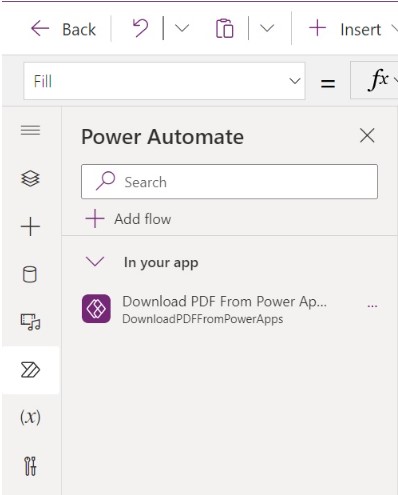The height and width of the screenshot is (495, 398).
Task: Click the fx formula button
Action: click(x=379, y=80)
